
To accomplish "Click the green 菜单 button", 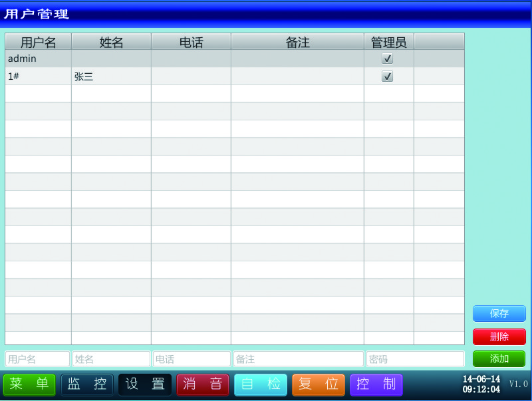I will point(29,384).
